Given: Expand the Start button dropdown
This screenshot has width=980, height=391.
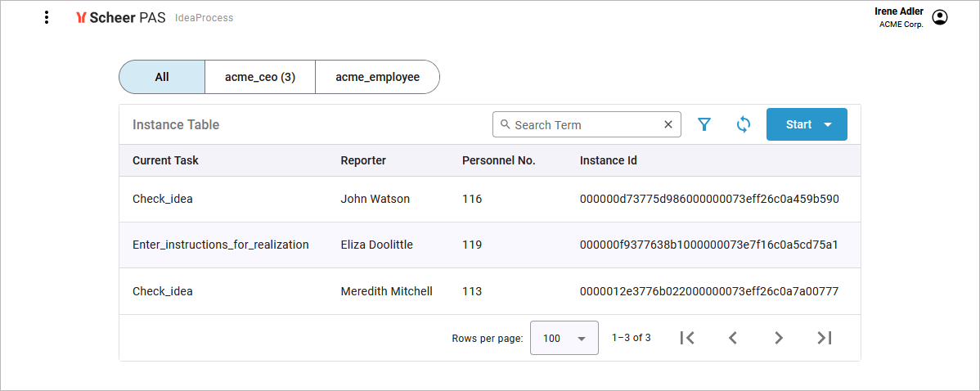Looking at the screenshot, I should 827,124.
